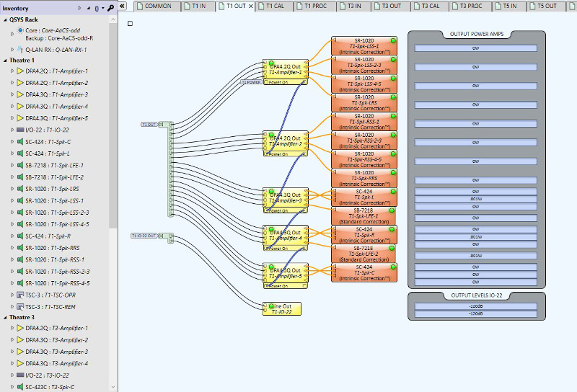Select the T1-Amplifier-1 amplifier icon in Inventory
This screenshot has width=577, height=392.
point(20,71)
